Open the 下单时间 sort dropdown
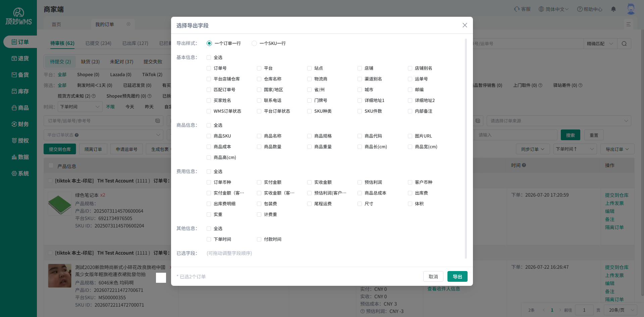 click(x=575, y=149)
